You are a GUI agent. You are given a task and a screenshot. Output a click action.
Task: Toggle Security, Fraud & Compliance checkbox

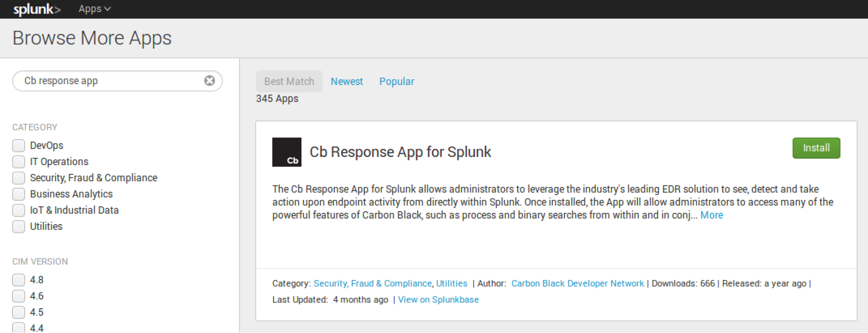coord(19,178)
